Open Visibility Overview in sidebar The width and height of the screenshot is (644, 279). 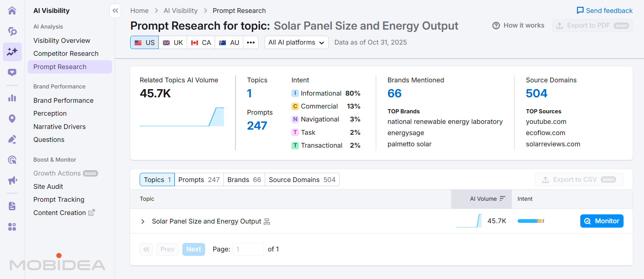(62, 40)
